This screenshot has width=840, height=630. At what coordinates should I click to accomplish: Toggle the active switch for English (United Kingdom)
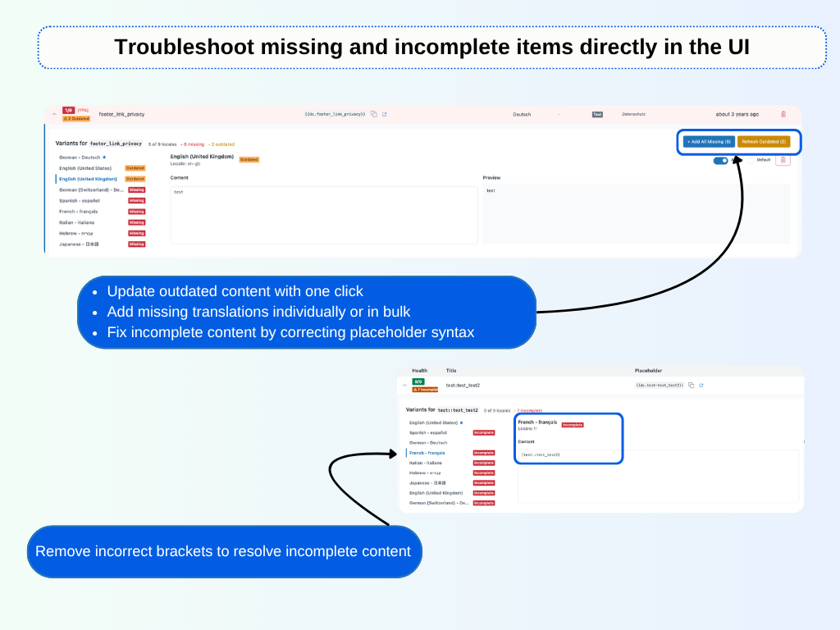tap(720, 160)
